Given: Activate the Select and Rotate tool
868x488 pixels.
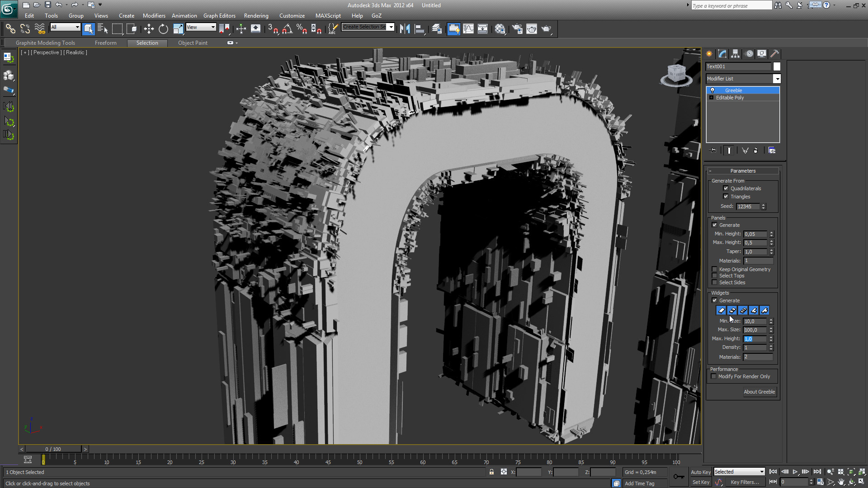Looking at the screenshot, I should (x=163, y=29).
